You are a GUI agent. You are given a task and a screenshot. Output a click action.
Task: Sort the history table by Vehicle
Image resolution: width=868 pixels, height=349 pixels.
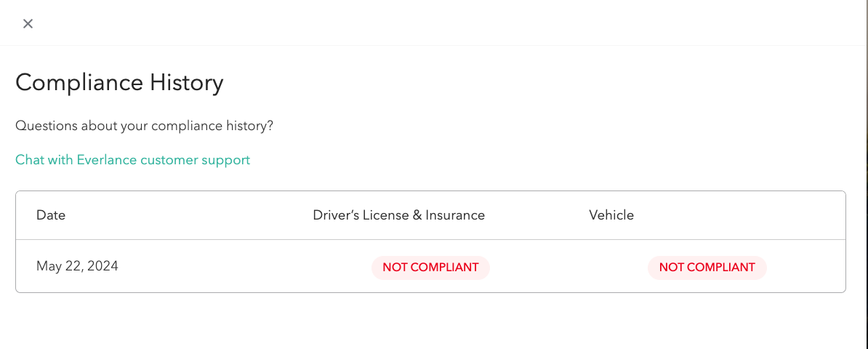click(611, 215)
